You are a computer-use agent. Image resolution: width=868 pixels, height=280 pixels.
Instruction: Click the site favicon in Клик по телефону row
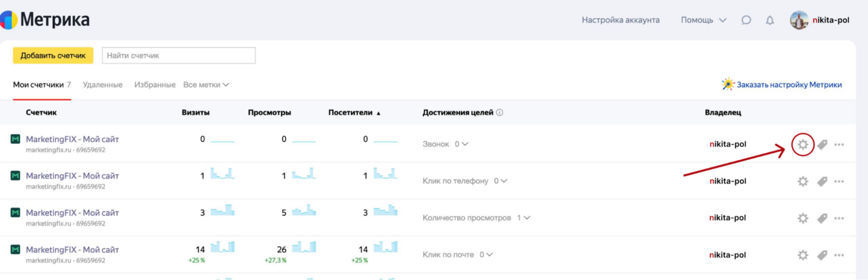[x=16, y=176]
